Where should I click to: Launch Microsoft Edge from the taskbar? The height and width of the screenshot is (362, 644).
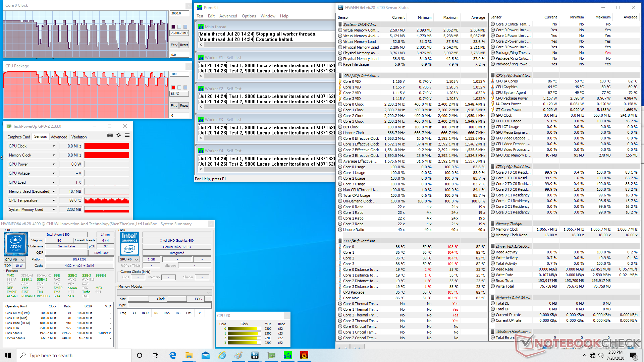(173, 355)
